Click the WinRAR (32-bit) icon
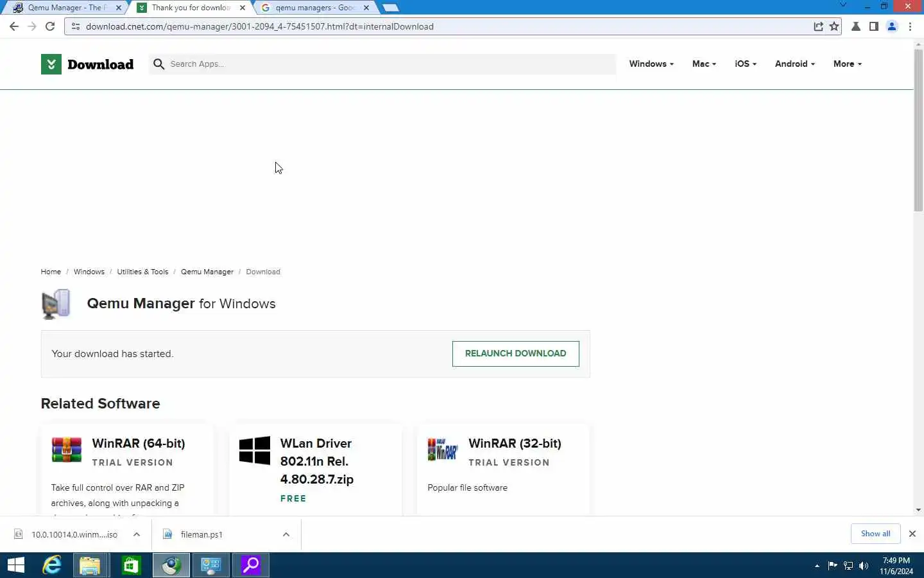Image resolution: width=924 pixels, height=578 pixels. [443, 450]
